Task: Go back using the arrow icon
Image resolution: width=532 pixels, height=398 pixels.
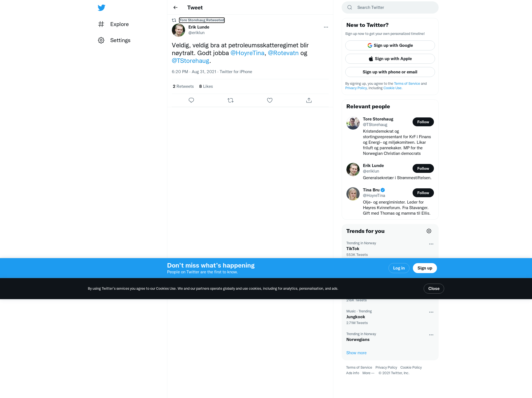Action: tap(175, 7)
